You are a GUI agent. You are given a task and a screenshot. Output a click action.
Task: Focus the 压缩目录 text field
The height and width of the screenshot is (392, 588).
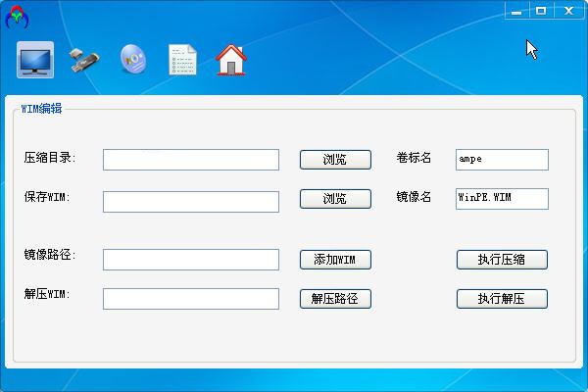(191, 160)
